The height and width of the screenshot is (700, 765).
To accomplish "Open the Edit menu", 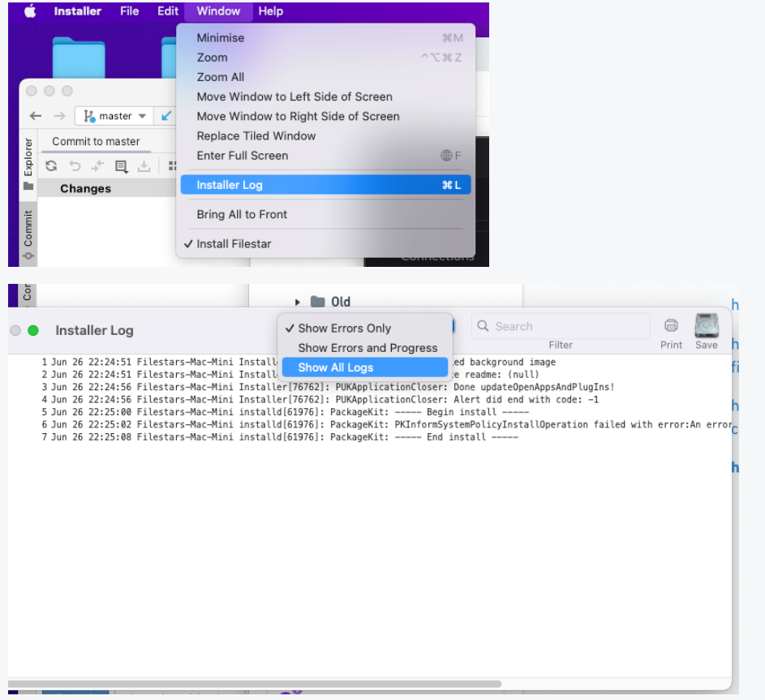I will pyautogui.click(x=168, y=11).
